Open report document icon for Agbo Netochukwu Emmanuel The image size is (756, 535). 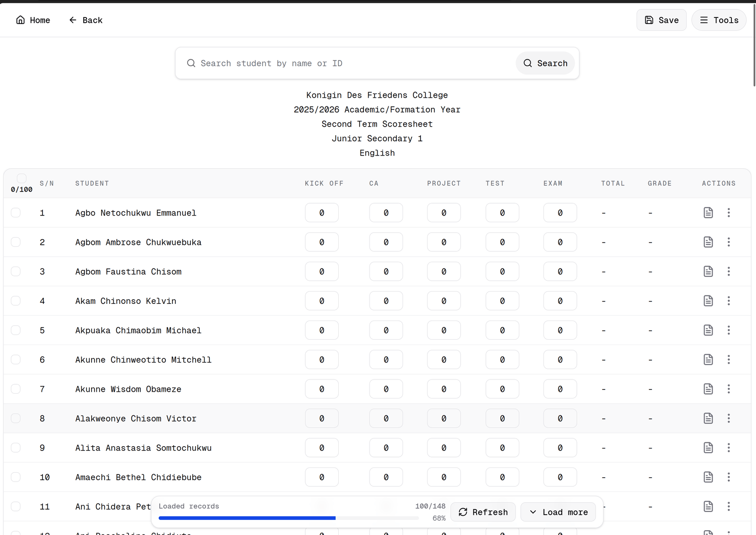(x=708, y=213)
